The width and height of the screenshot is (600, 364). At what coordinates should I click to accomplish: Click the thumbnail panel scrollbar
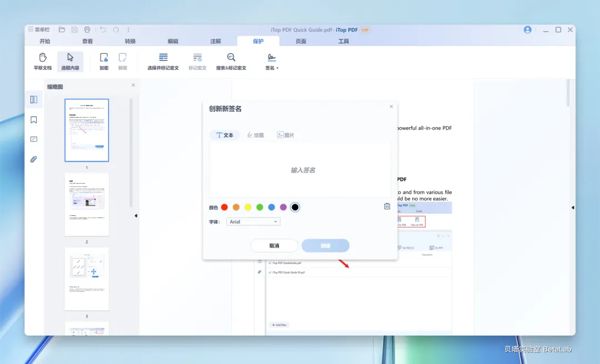coord(131,153)
